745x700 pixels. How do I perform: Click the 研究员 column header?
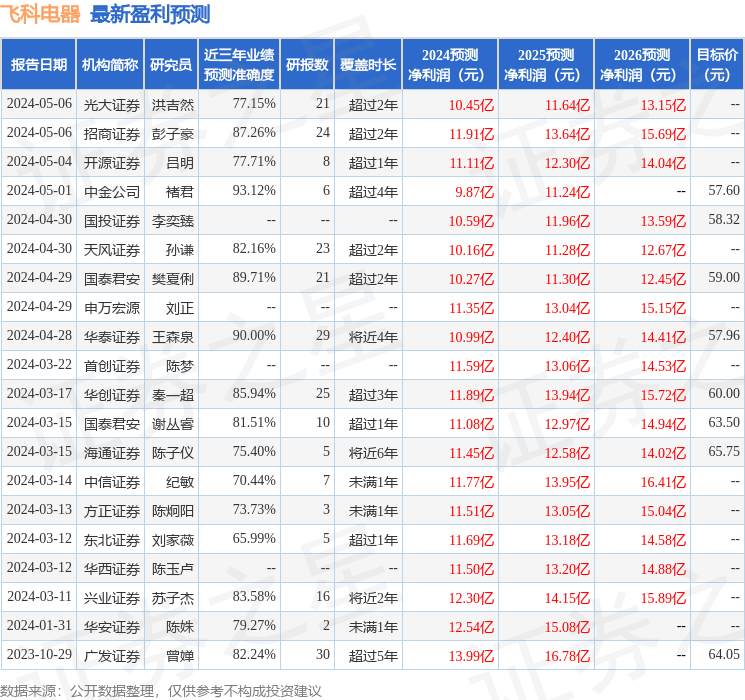(171, 65)
